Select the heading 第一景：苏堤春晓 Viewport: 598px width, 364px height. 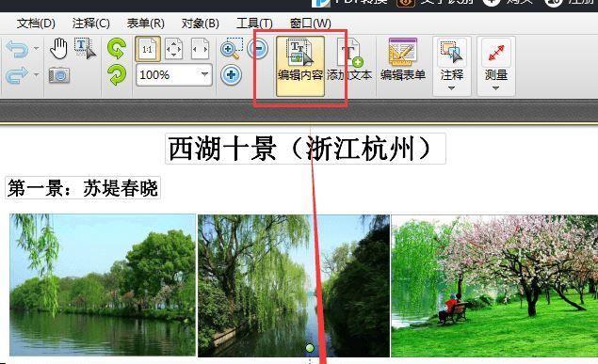[x=83, y=188]
